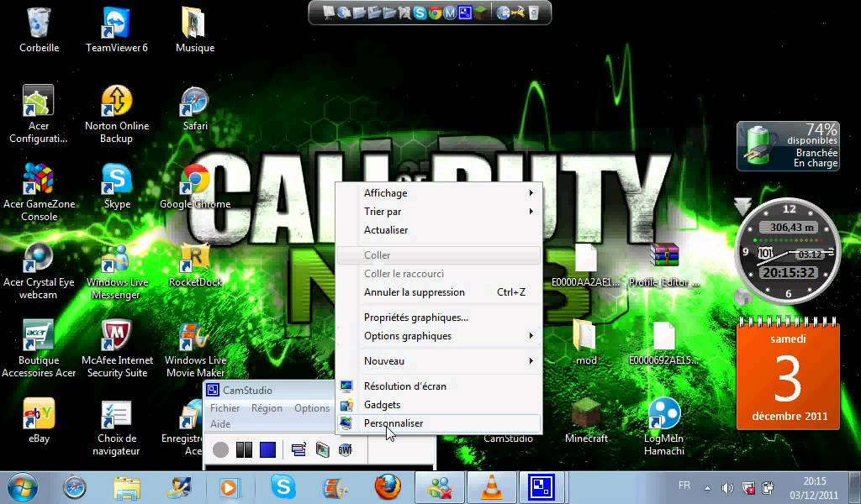Screen dimensions: 861x504
Task: Select the mod folder on the desktop
Action: pyautogui.click(x=586, y=343)
